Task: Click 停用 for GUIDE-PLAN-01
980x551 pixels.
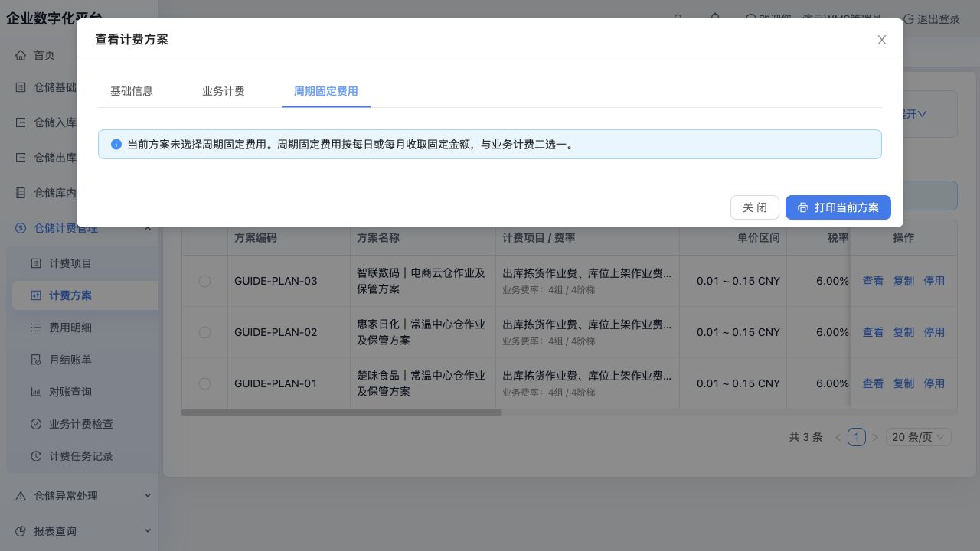Action: click(x=934, y=383)
